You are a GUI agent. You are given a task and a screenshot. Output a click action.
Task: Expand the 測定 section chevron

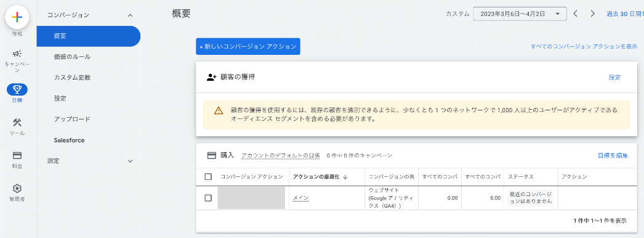130,161
